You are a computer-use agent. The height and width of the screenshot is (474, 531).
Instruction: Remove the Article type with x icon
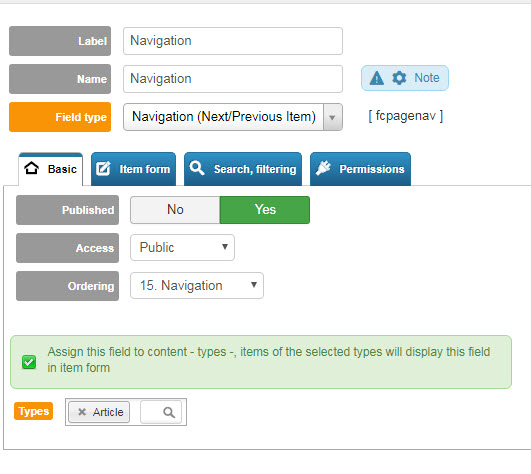(82, 412)
